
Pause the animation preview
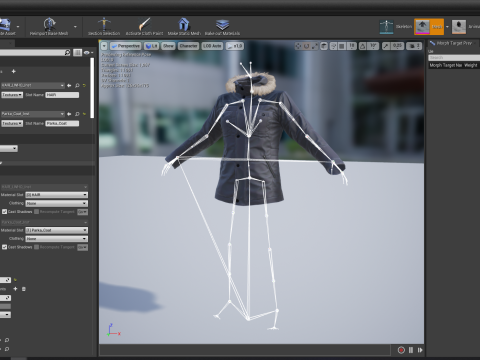[x=411, y=350]
